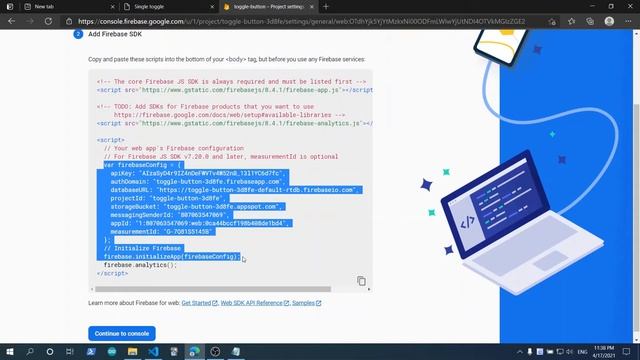The width and height of the screenshot is (640, 360).
Task: Open volume control in system tray
Action: [570, 351]
